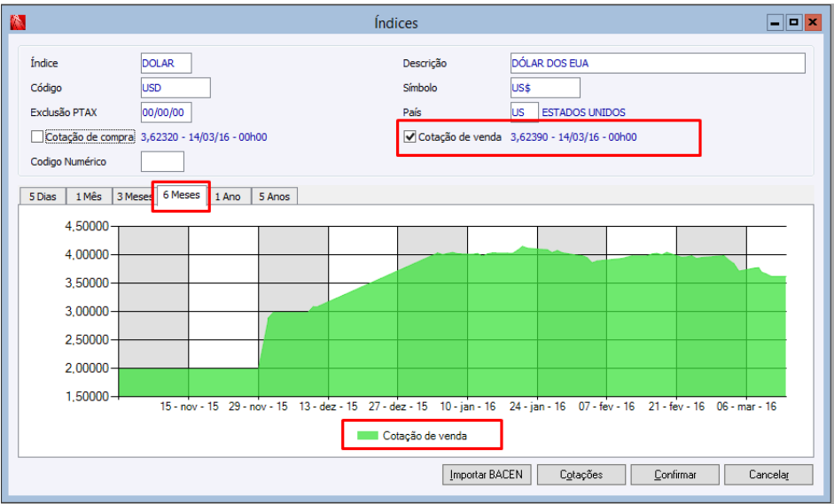The image size is (834, 504).
Task: Close the Índices window
Action: coord(812,23)
